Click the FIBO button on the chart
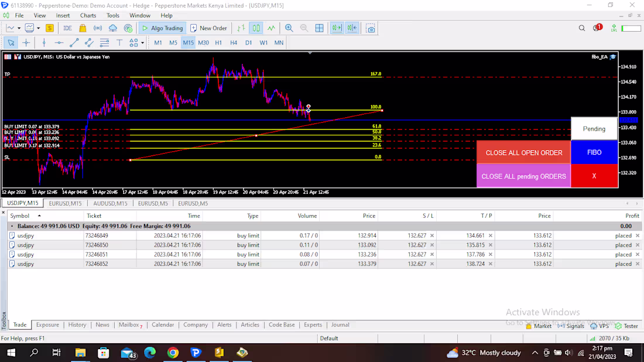 click(594, 152)
